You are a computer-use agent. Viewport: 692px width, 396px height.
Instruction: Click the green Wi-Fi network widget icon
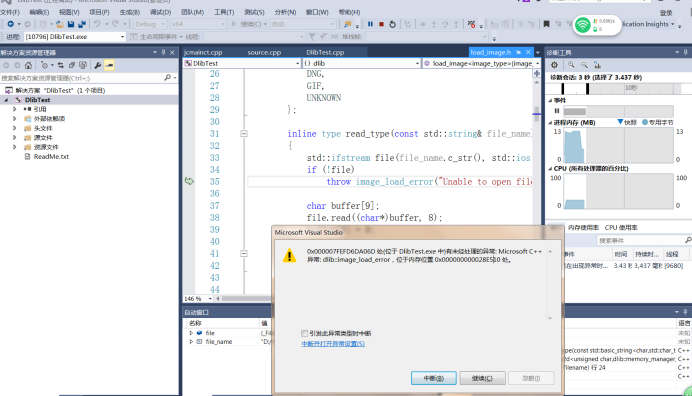click(x=583, y=25)
